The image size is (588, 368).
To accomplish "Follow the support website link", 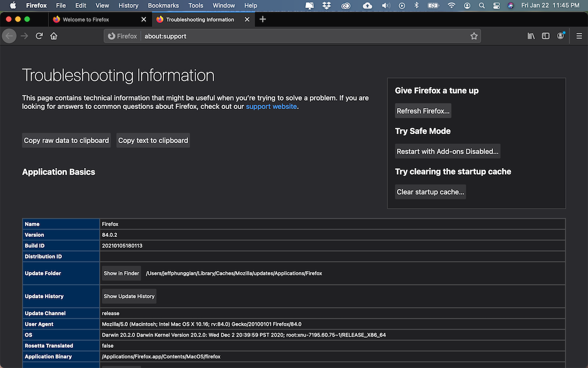I will [271, 107].
